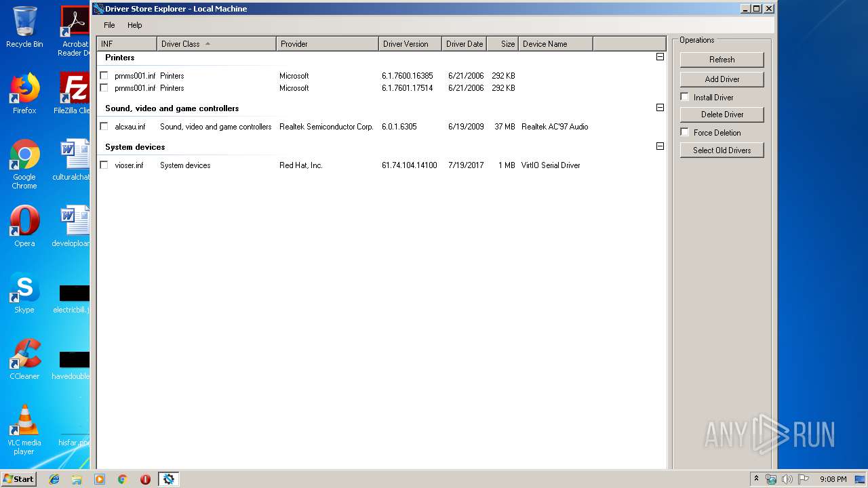Open the Help menu
The height and width of the screenshot is (488, 868).
click(x=135, y=25)
